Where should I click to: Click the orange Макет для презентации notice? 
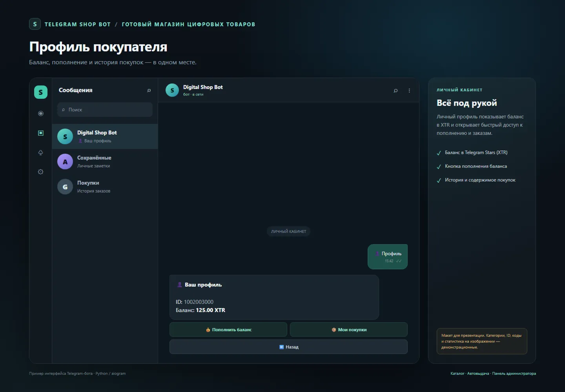(482, 341)
